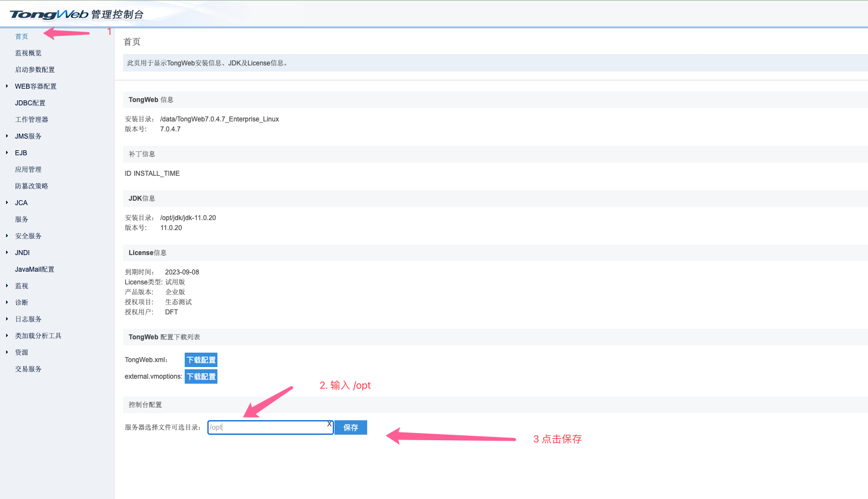The height and width of the screenshot is (499, 868).
Task: Open JavaMail配置 menu item
Action: click(x=35, y=269)
